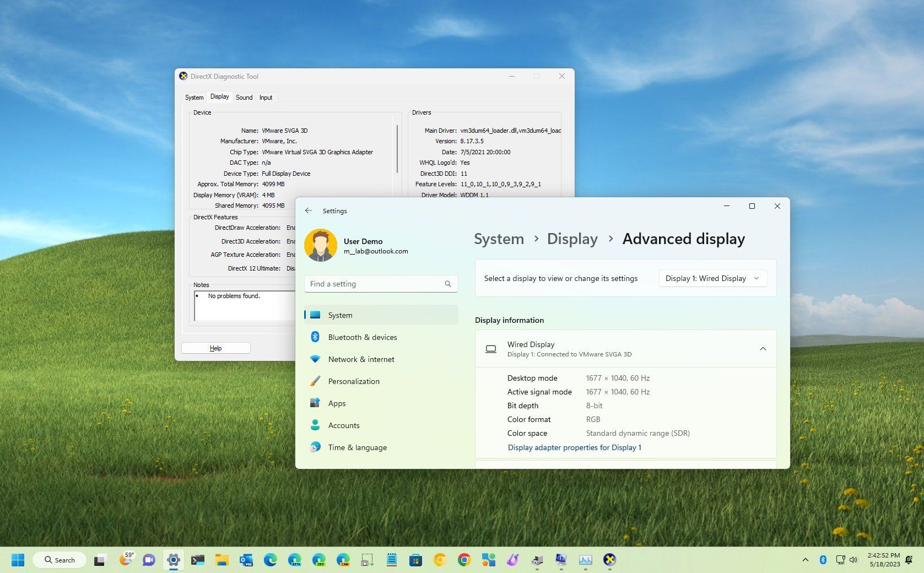Select Bluetooth & devices in the Settings sidebar

point(362,337)
